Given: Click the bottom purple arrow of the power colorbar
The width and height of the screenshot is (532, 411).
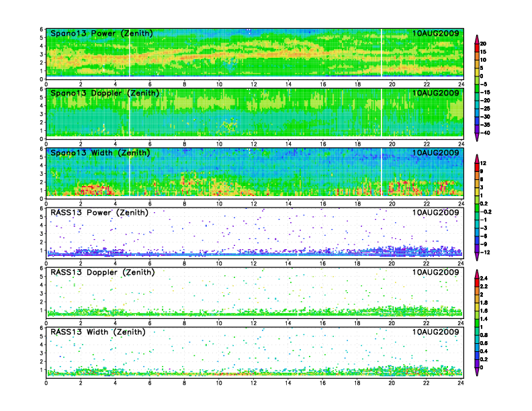Looking at the screenshot, I should (x=477, y=137).
